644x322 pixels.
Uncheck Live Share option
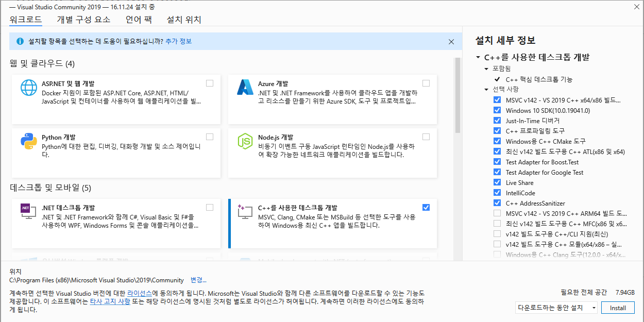click(x=497, y=182)
